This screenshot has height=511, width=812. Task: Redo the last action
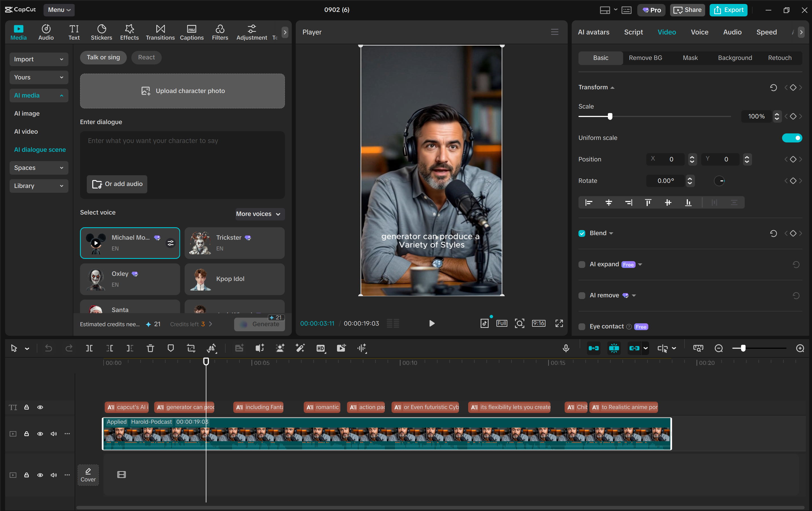pyautogui.click(x=69, y=348)
